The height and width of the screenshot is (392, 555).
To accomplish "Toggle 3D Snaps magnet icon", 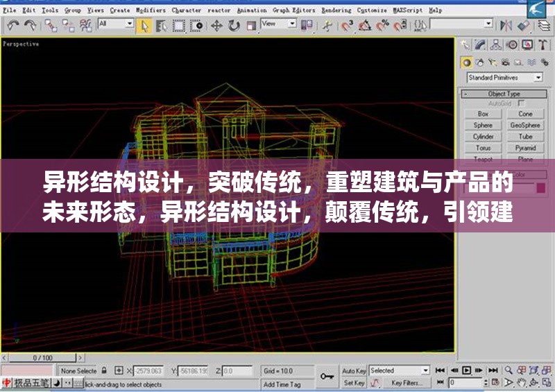I will [348, 26].
